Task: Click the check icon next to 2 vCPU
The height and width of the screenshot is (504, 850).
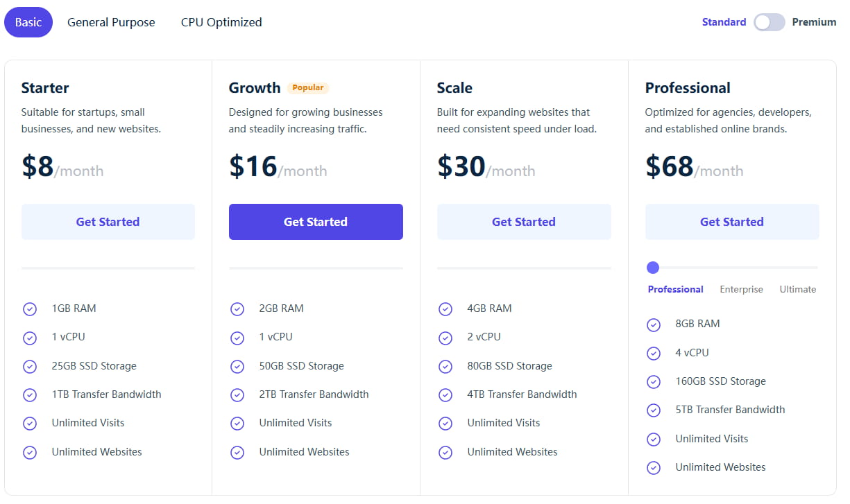Action: [445, 338]
